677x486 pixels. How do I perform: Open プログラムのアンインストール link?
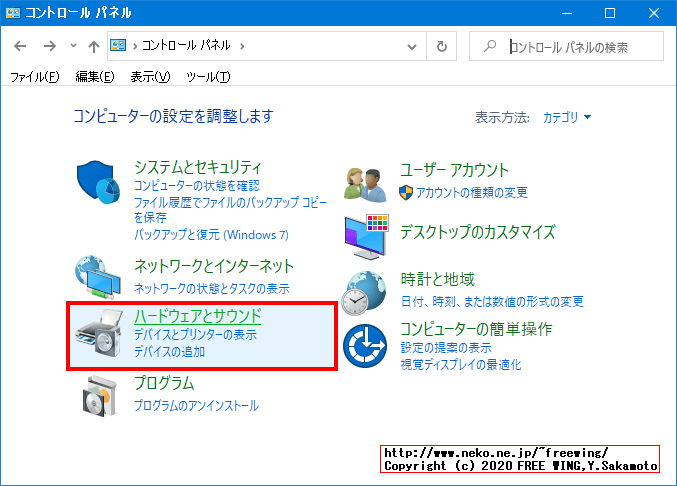pyautogui.click(x=196, y=405)
